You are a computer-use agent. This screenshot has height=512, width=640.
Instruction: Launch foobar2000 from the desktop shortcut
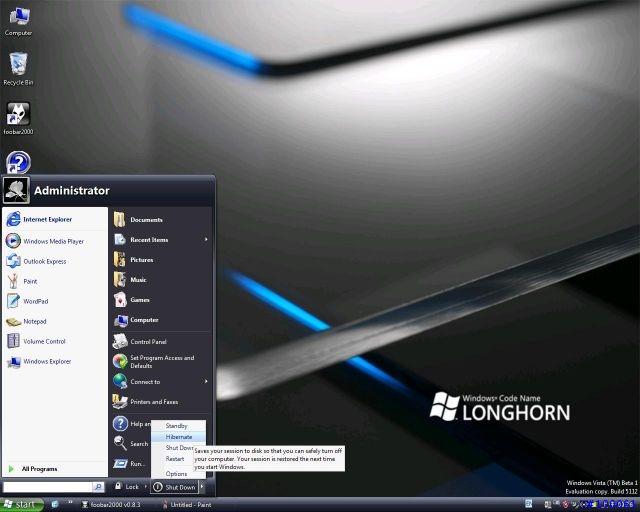tap(18, 118)
